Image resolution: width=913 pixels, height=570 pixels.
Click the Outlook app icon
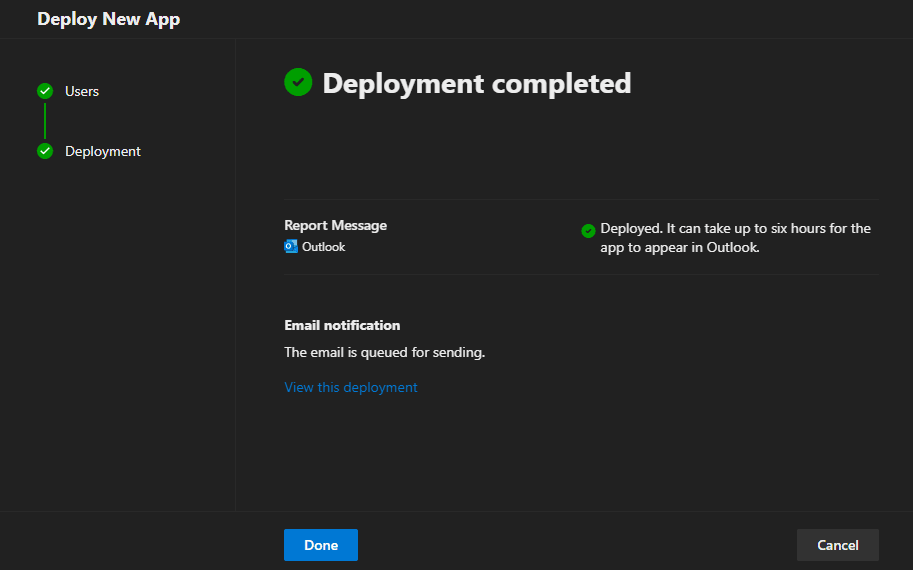pos(291,246)
